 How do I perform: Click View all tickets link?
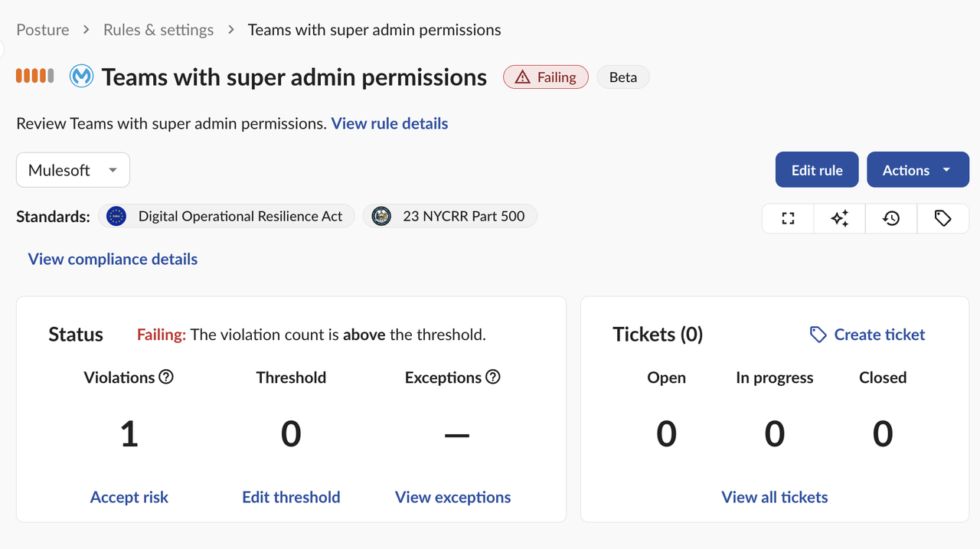[x=775, y=497]
